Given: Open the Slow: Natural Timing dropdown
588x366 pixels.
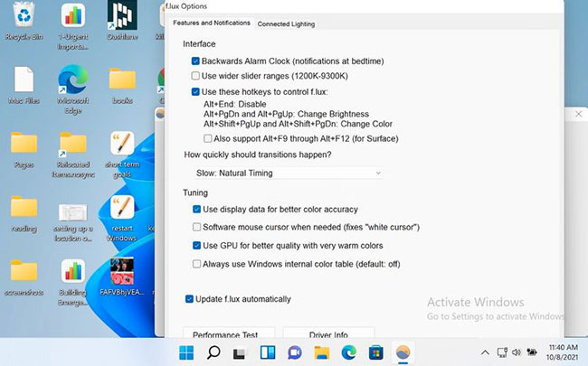Looking at the screenshot, I should [288, 174].
